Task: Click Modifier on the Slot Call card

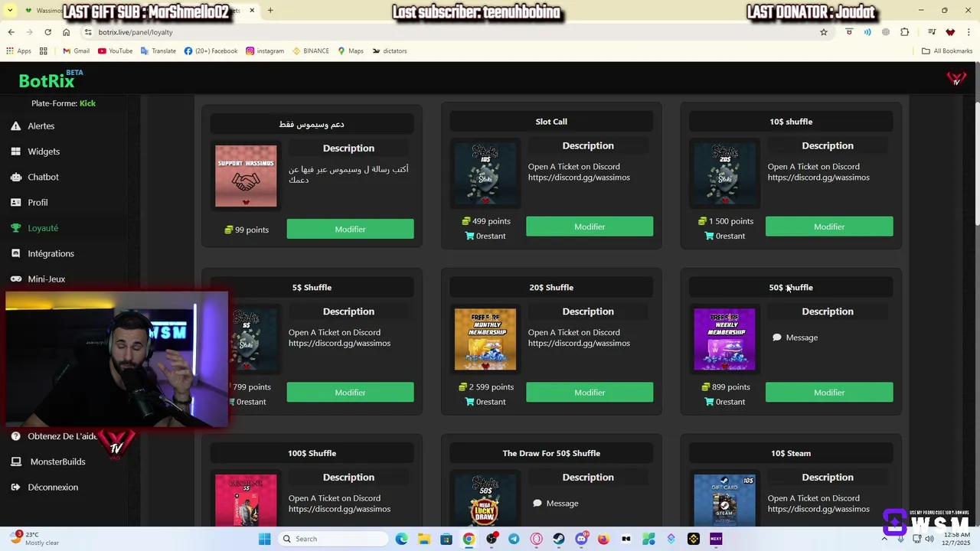Action: tap(590, 227)
